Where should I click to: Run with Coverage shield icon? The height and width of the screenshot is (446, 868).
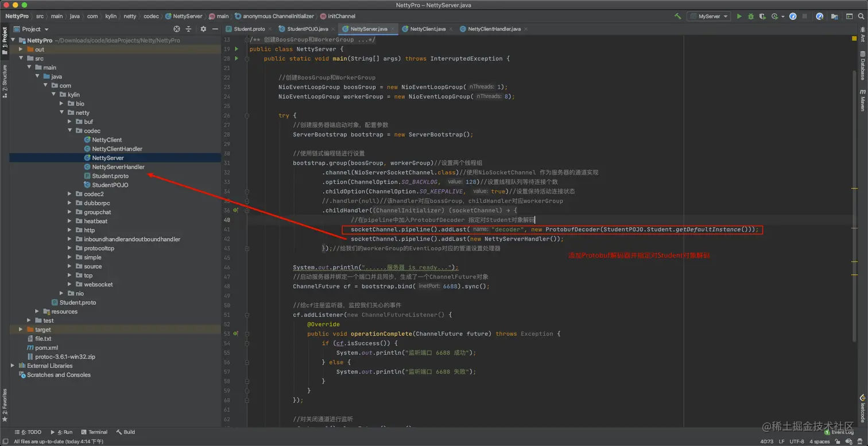762,16
